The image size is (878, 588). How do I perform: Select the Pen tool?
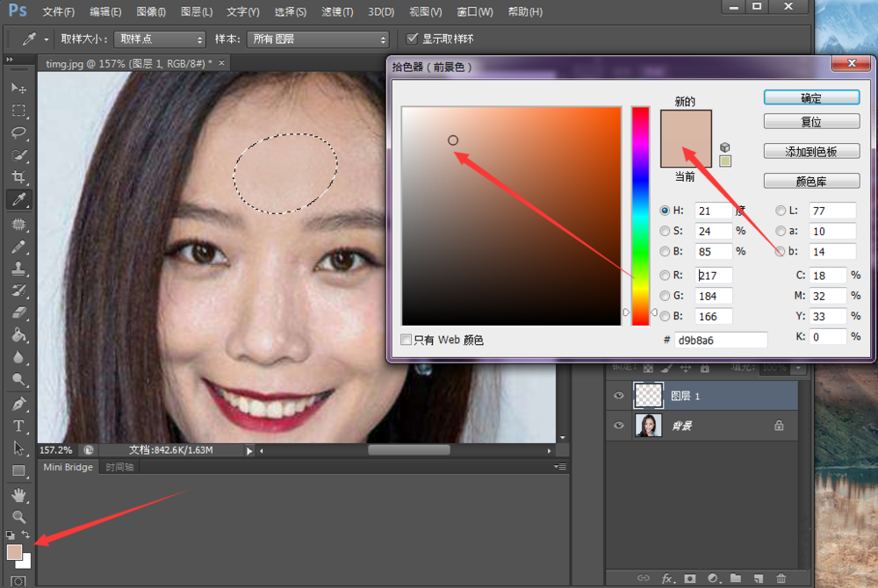click(x=18, y=404)
